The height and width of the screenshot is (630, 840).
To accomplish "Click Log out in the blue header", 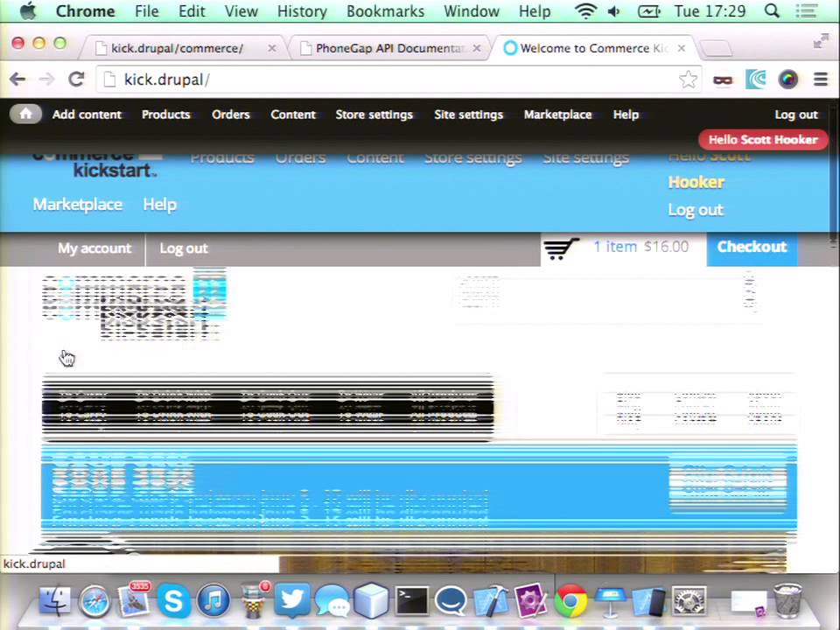I will [x=696, y=210].
